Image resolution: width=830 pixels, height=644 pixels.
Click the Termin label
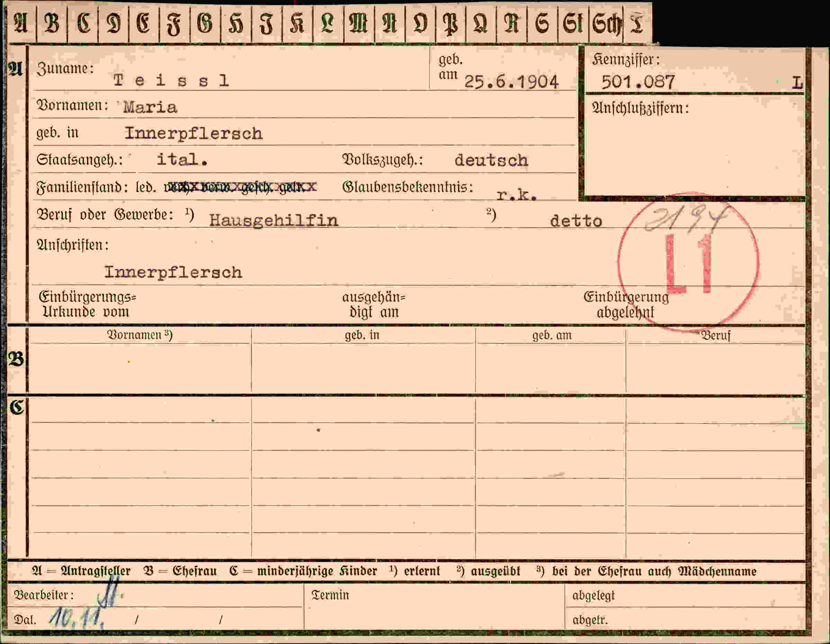[330, 594]
